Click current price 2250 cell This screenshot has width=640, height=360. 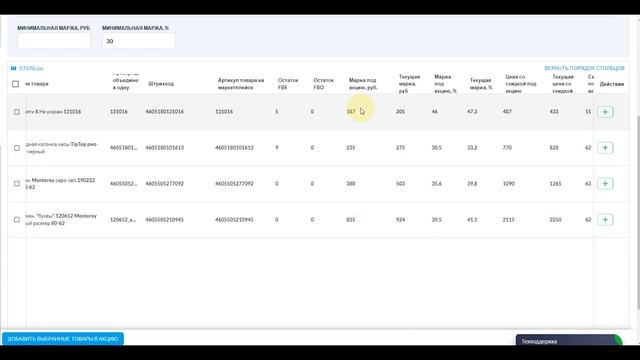(556, 220)
